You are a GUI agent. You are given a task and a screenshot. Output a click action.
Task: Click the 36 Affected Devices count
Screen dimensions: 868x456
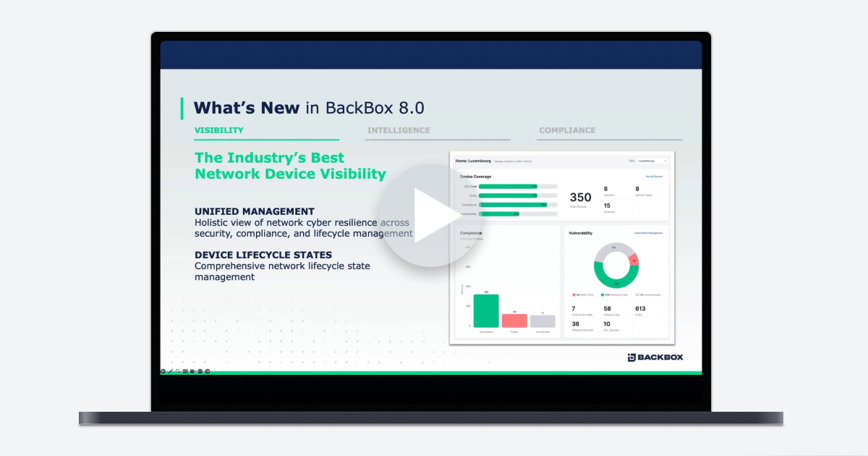576,324
